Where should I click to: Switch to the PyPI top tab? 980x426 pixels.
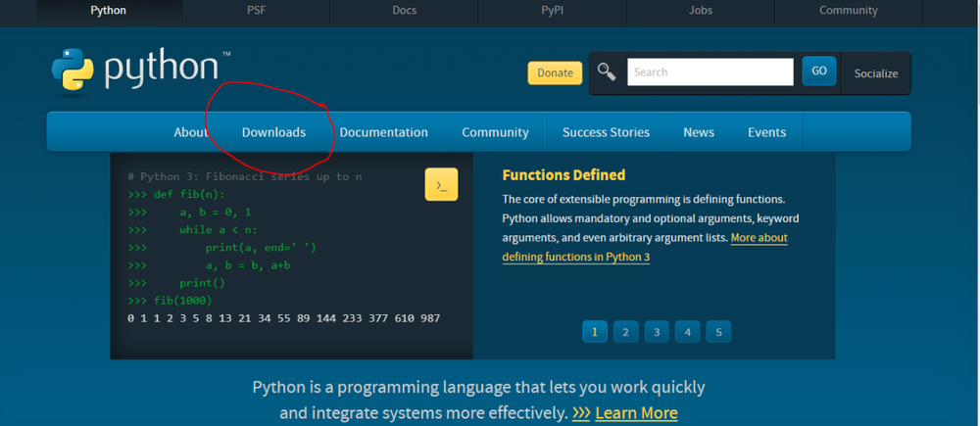coord(552,11)
